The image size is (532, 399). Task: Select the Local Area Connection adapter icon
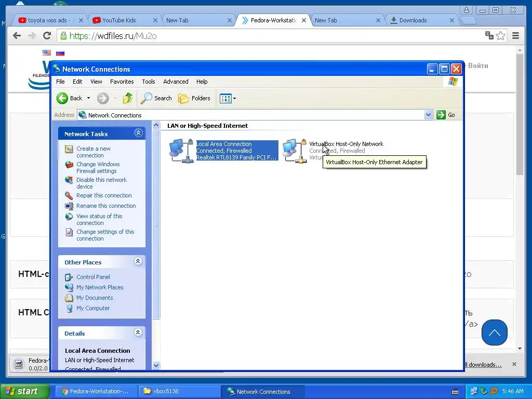[181, 151]
